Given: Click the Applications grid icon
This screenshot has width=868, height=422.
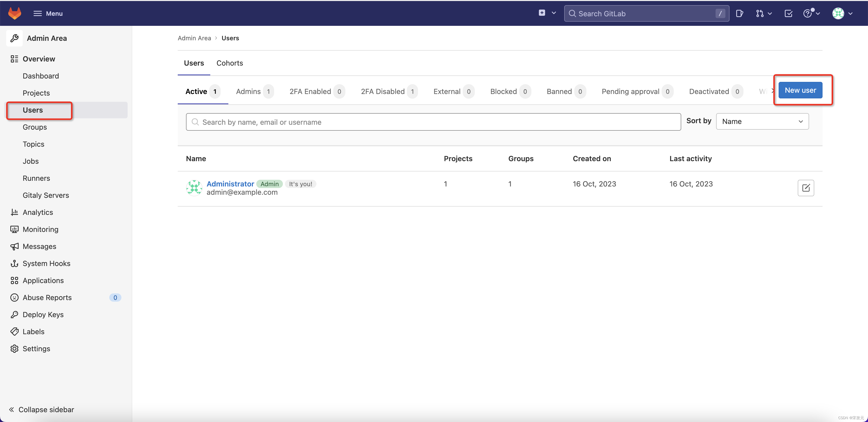Looking at the screenshot, I should point(14,280).
